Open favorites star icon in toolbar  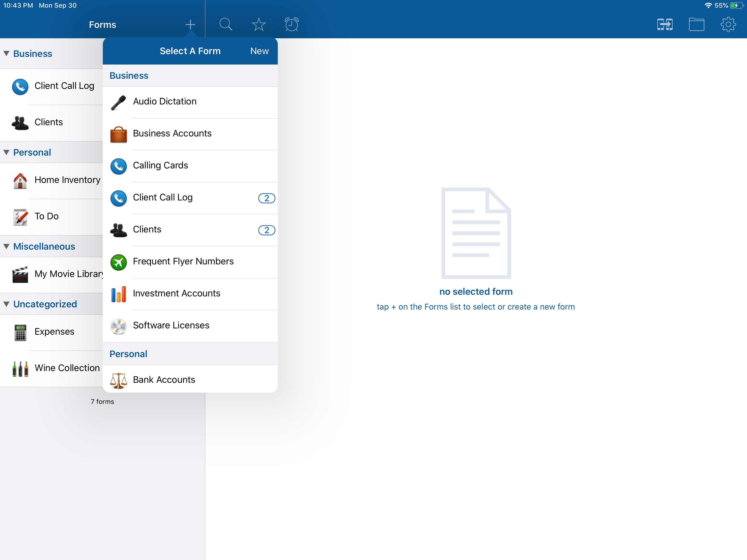259,24
